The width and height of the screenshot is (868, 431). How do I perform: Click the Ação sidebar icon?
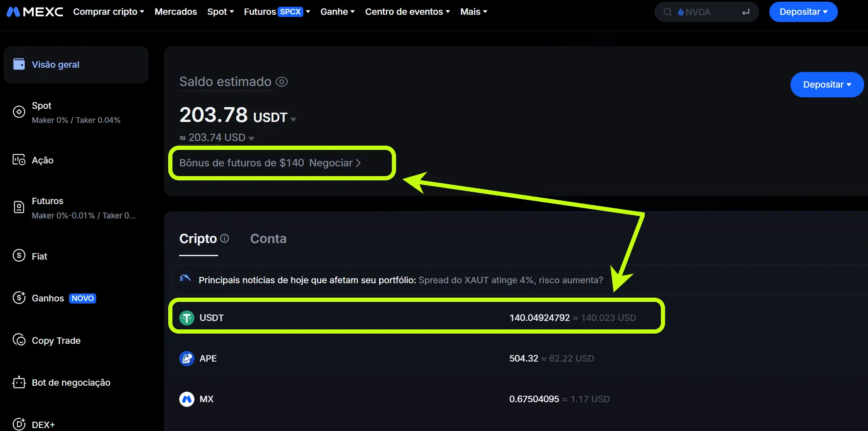point(19,160)
